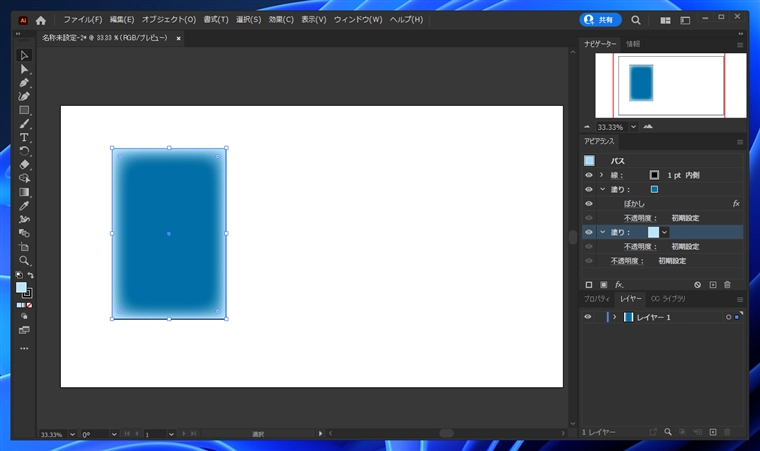This screenshot has width=760, height=451.
Task: Click the 線: stroke label link
Action: click(617, 175)
